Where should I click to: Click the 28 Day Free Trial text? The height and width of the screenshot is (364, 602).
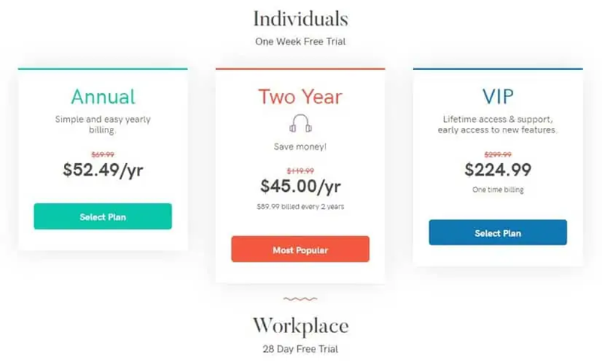click(300, 349)
